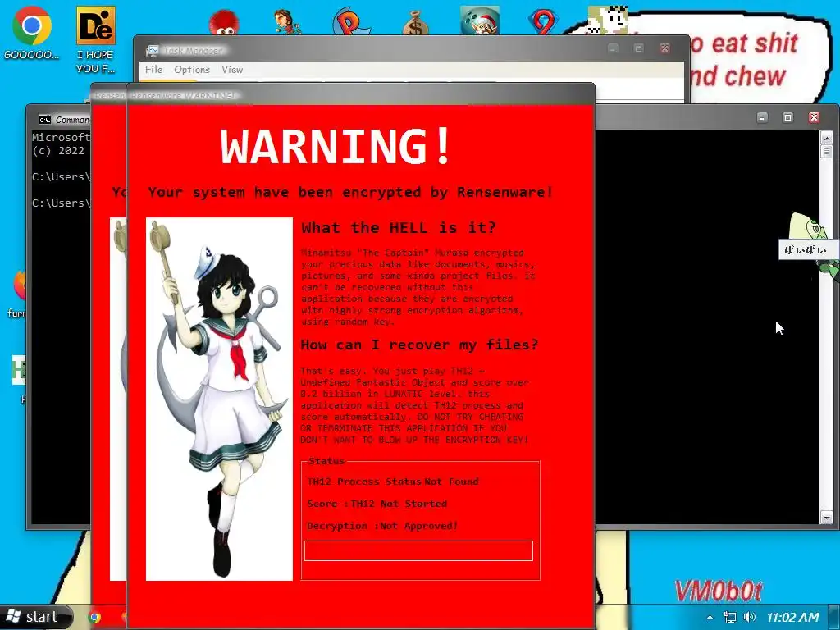Click the "Status" group label
The width and height of the screenshot is (840, 630).
point(326,461)
